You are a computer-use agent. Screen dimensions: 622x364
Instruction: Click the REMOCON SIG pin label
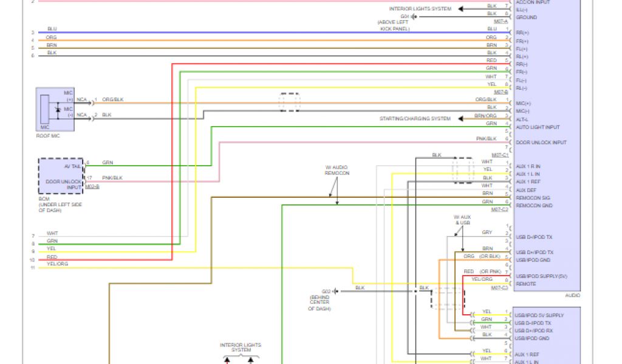point(533,198)
